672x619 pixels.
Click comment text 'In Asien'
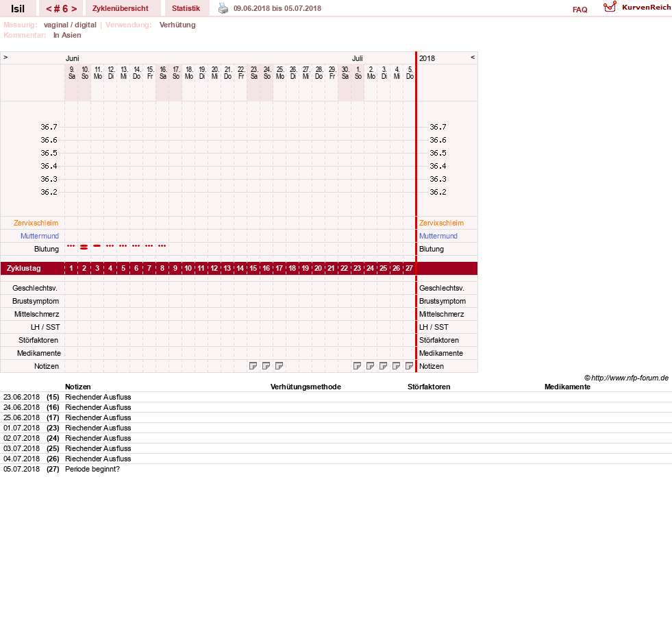point(67,35)
